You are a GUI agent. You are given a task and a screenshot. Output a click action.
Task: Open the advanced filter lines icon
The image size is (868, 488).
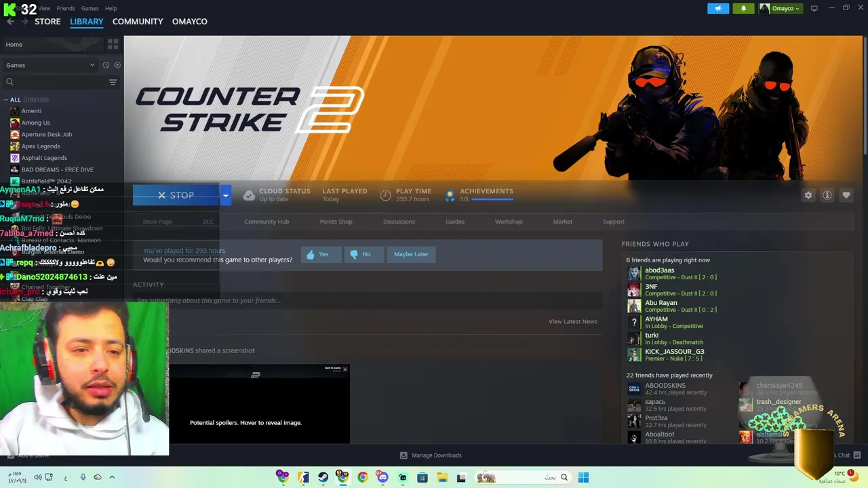point(113,82)
